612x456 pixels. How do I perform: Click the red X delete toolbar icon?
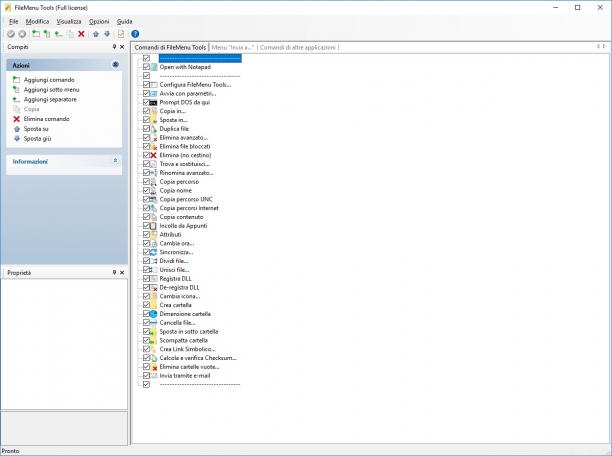81,34
